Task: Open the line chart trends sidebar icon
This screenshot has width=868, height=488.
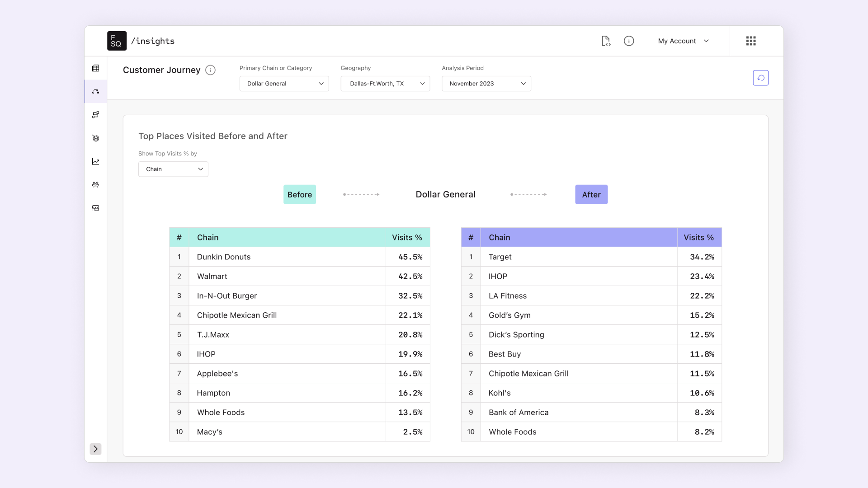Action: coord(95,162)
